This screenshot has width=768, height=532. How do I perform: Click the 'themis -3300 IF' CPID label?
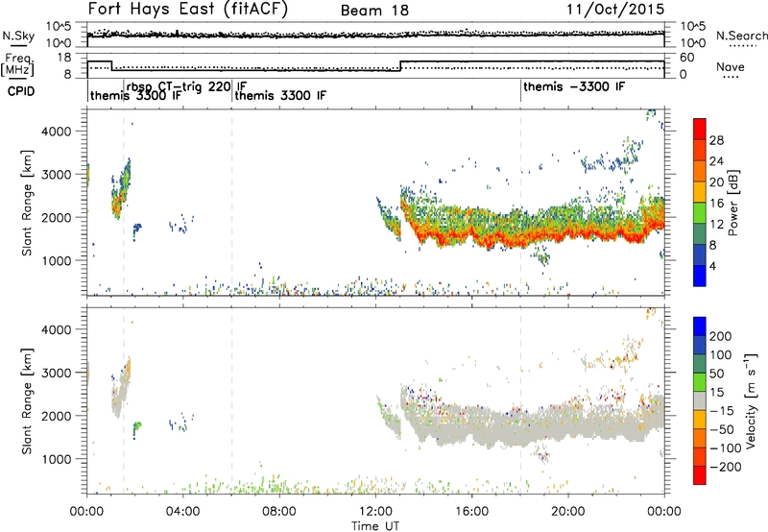[574, 86]
